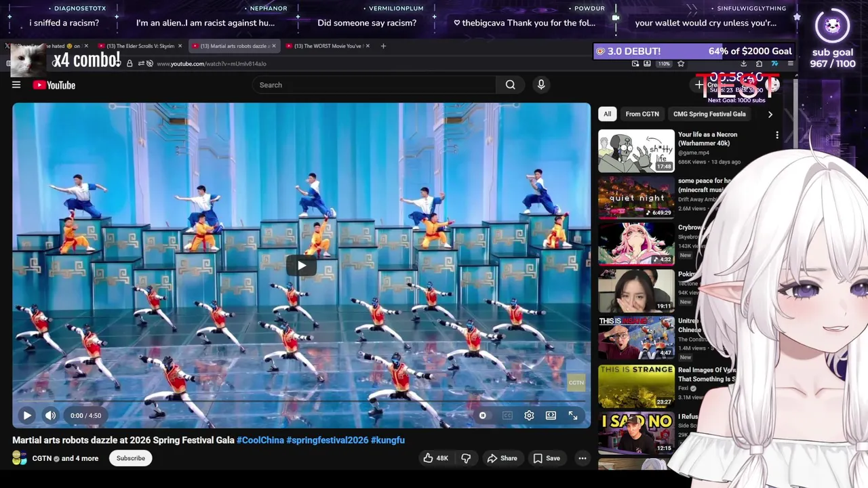Dislike the video with the thumbs-down icon

click(466, 458)
